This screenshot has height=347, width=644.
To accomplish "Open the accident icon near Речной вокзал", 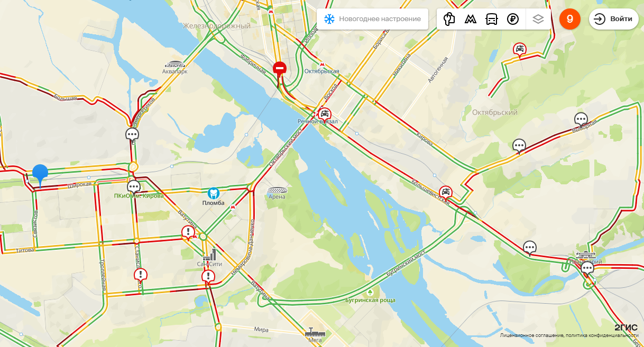I will point(325,112).
